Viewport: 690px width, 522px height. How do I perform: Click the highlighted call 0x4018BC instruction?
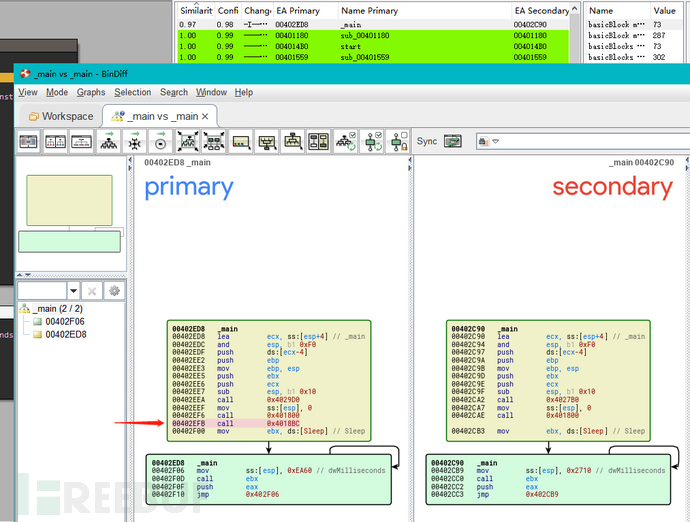[x=236, y=423]
